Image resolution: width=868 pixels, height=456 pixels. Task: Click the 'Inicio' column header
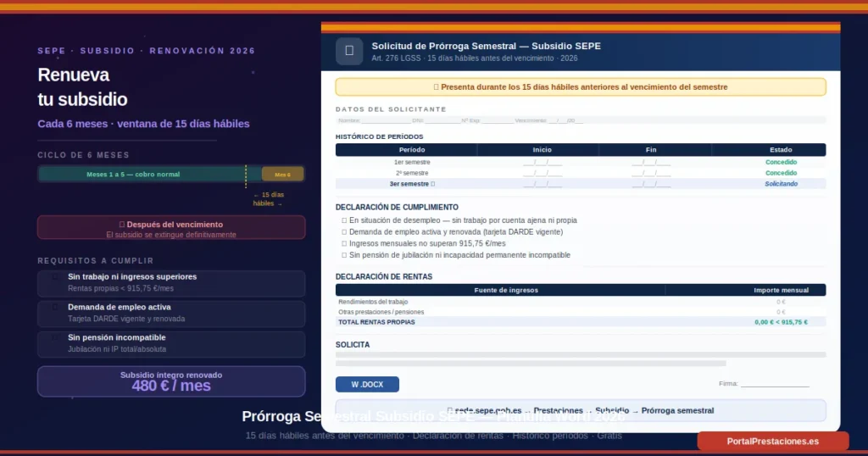click(x=542, y=149)
